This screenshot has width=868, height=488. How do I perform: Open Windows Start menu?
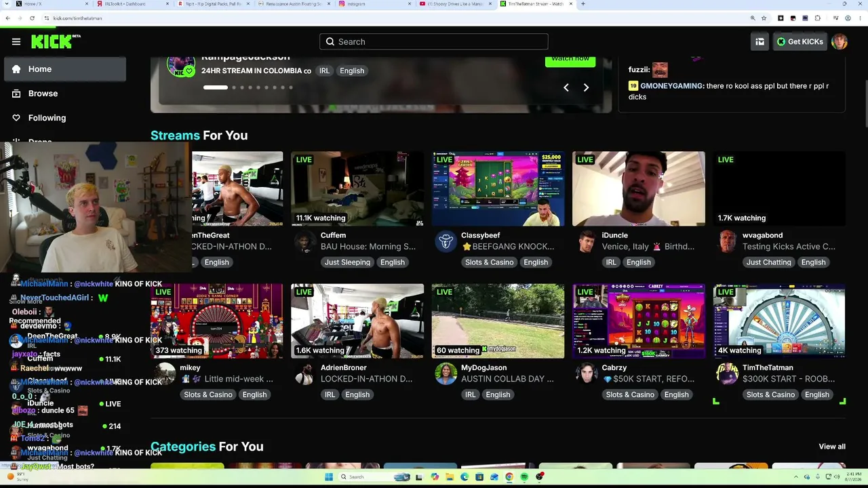pos(329,477)
